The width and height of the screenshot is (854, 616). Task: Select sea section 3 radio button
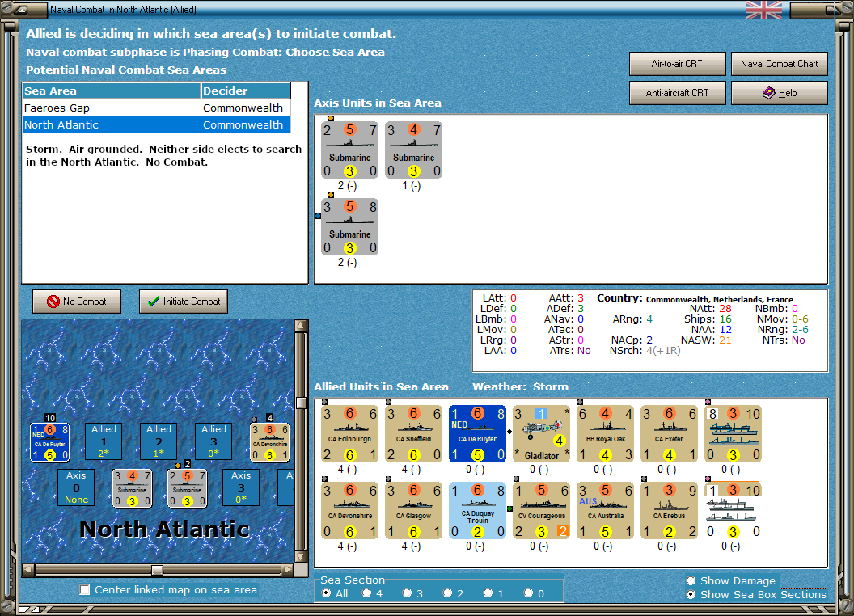pyautogui.click(x=408, y=593)
